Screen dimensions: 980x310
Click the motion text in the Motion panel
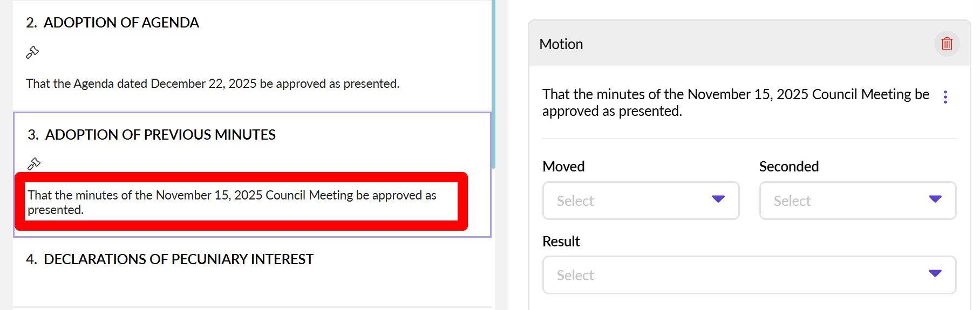tap(735, 102)
